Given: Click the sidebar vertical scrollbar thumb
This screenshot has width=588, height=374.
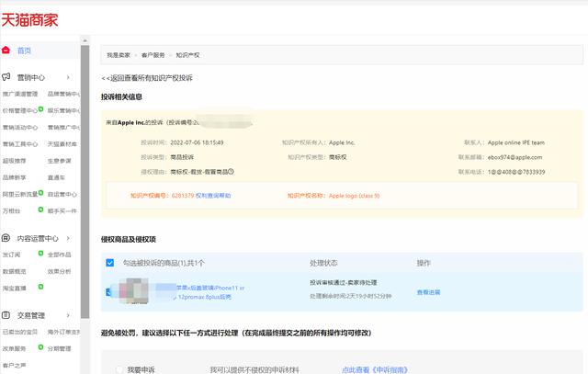Looking at the screenshot, I should coord(85,182).
